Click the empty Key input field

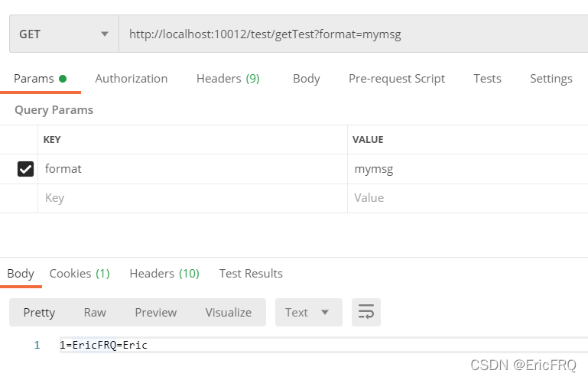click(193, 198)
